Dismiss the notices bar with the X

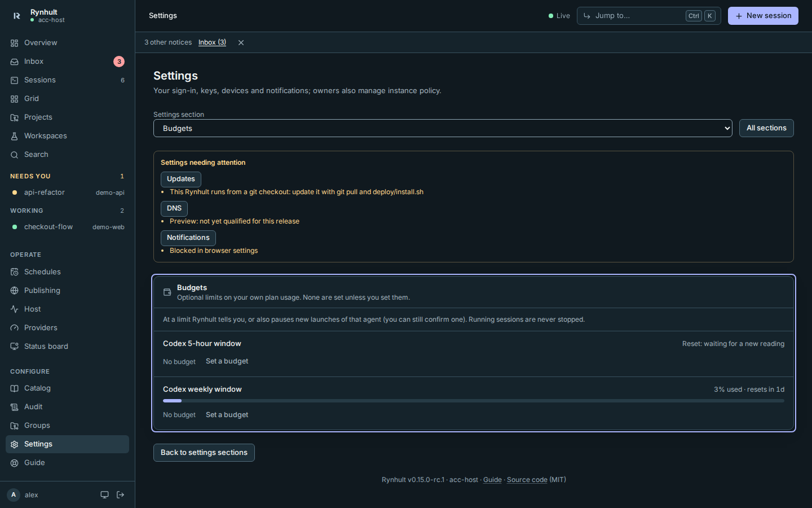(x=241, y=42)
